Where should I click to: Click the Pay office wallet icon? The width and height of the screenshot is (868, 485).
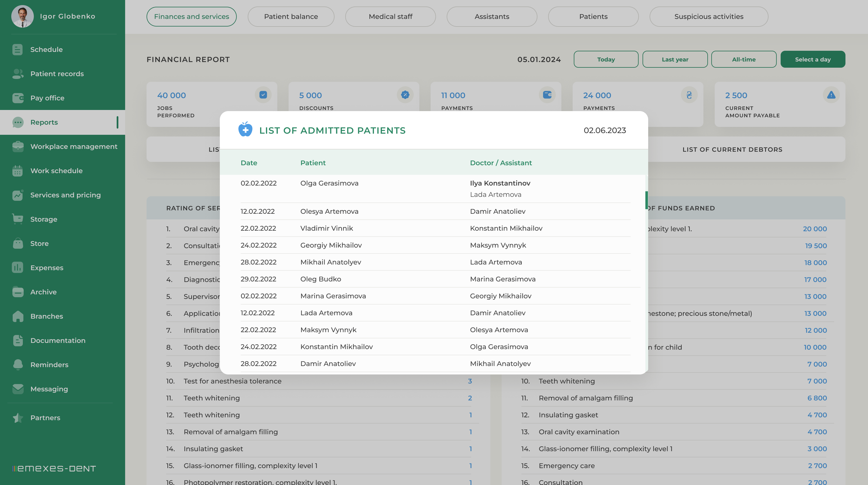point(18,98)
